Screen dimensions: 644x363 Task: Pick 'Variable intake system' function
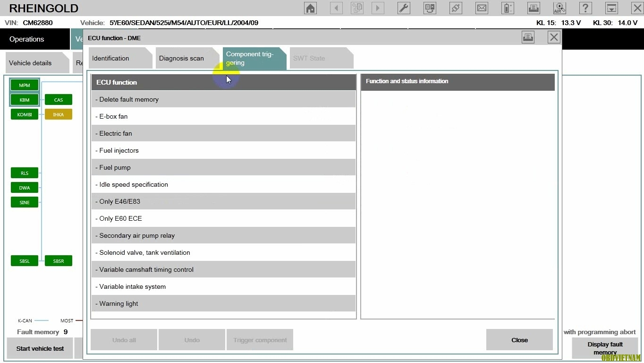223,286
